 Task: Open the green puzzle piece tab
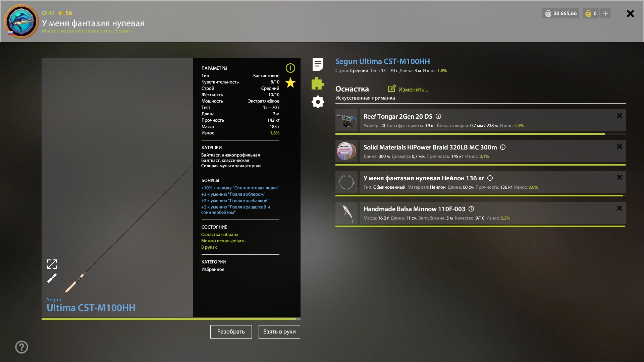318,83
